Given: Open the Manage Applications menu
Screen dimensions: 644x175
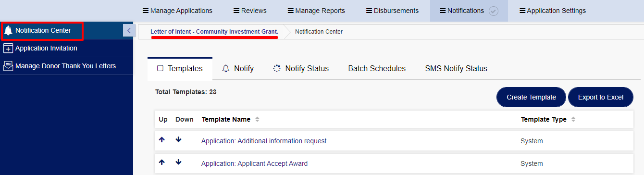Looking at the screenshot, I should (177, 11).
